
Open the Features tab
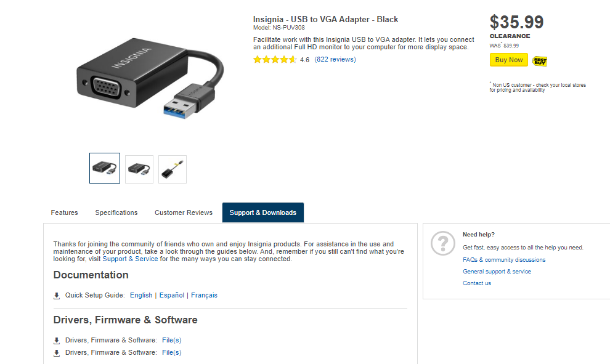64,212
